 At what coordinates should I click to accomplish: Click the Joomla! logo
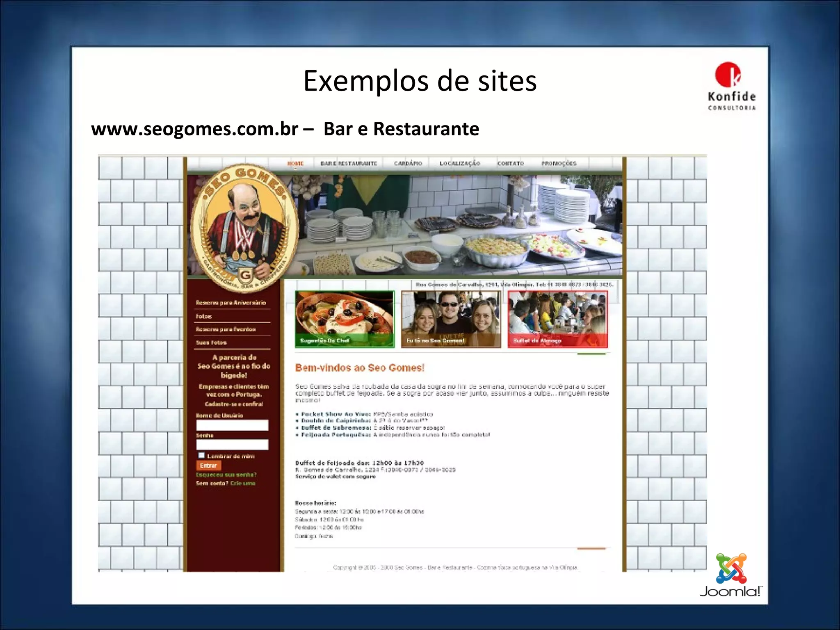click(731, 575)
